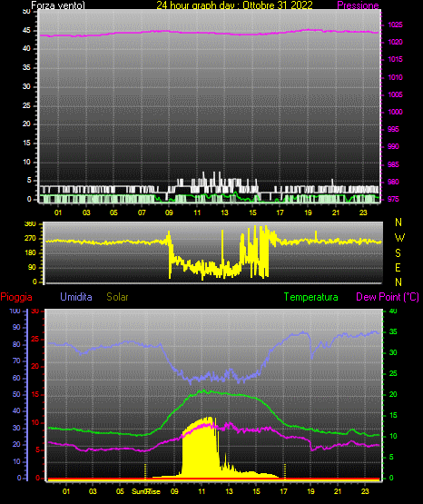Select the 24 hour graph day title
The height and width of the screenshot is (504, 423).
[234, 5]
